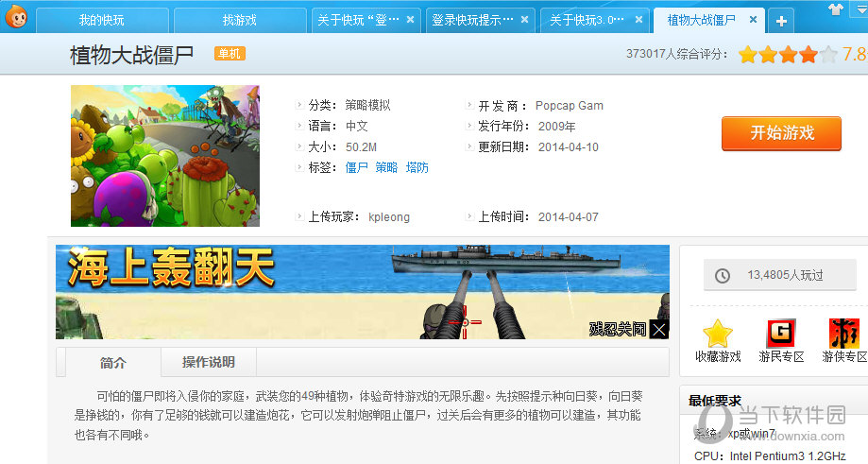Screen dimensions: 868x464
Task: Switch to the 找游戏 tab
Action: pos(240,21)
